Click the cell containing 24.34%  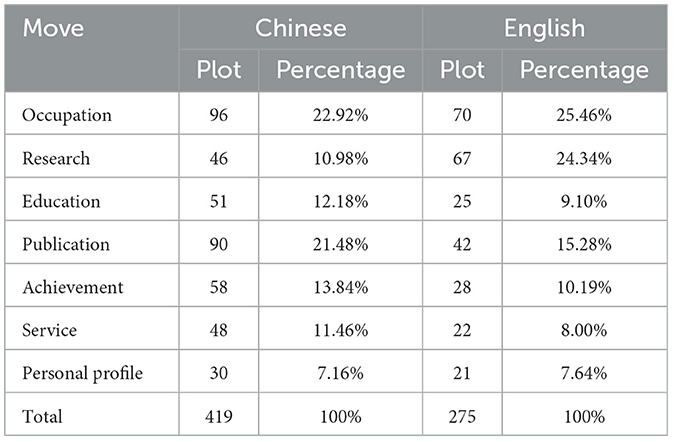point(584,158)
